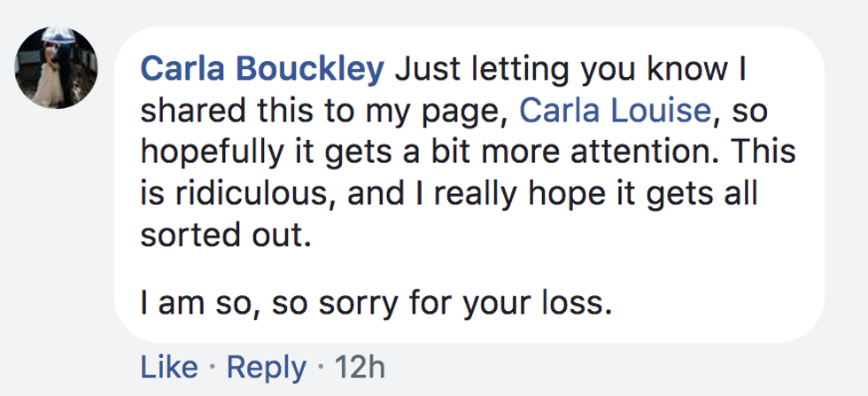Open Carla Bouckley's profile name link
This screenshot has height=396, width=868.
(263, 68)
